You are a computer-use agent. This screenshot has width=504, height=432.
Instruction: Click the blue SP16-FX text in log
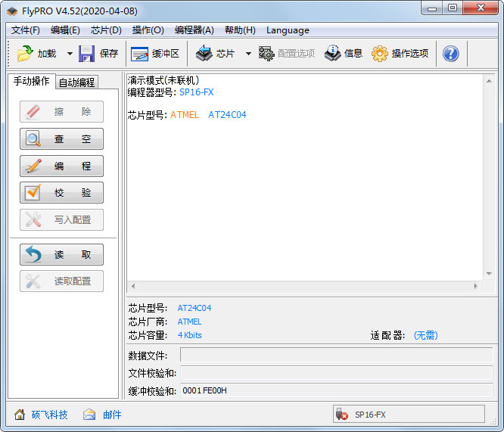(x=197, y=92)
